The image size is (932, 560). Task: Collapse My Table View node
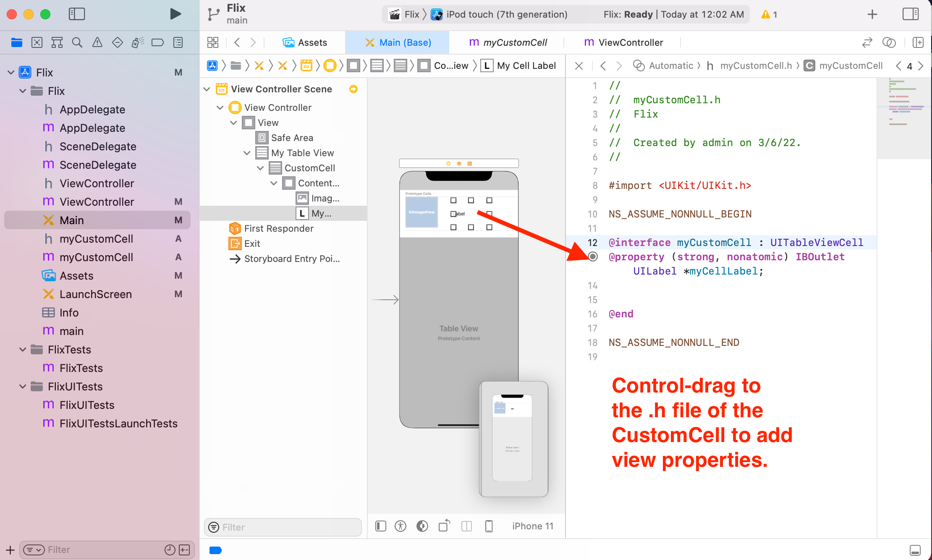247,153
